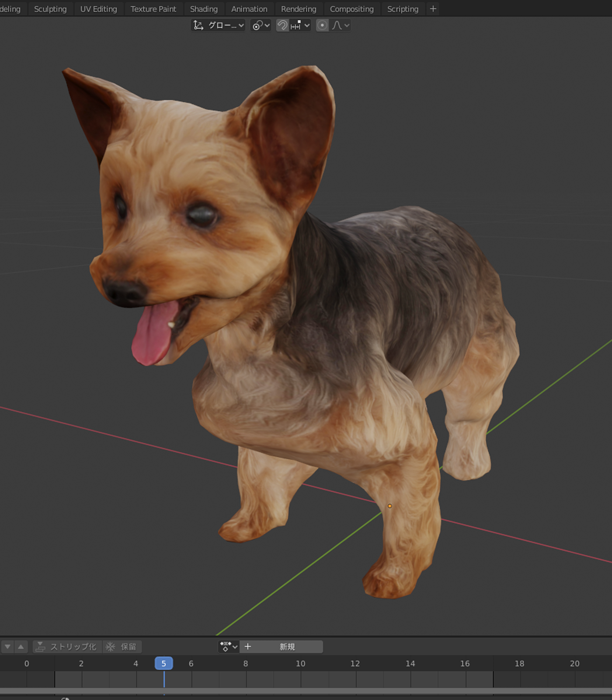Switch to the Rendering workspace
The width and height of the screenshot is (612, 700).
299,9
